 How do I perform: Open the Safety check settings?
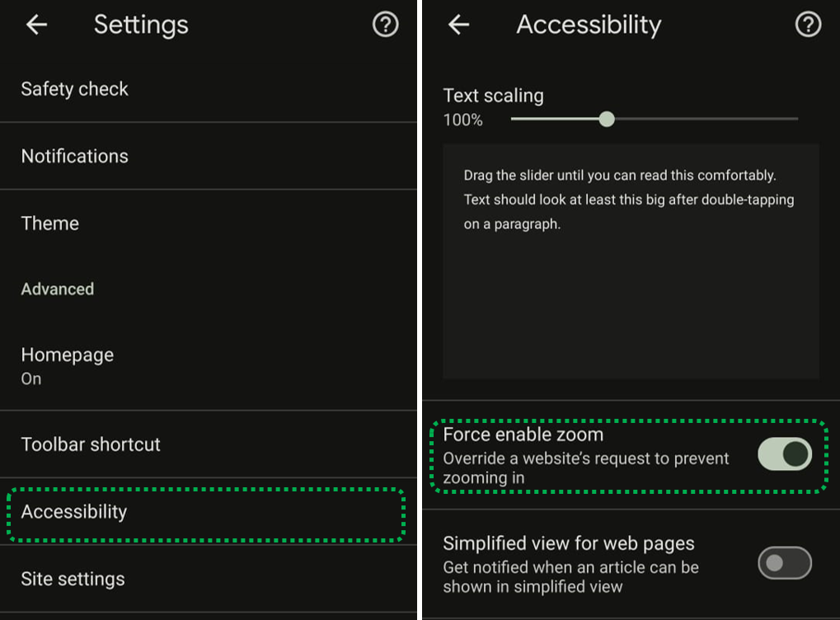tap(74, 89)
